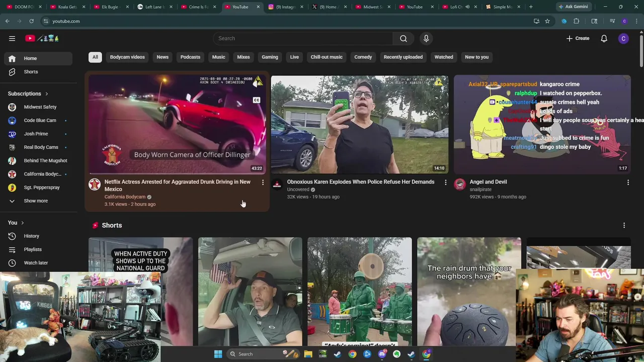The image size is (644, 362).
Task: Open the Angel and Devil video options menu
Action: tap(628, 182)
